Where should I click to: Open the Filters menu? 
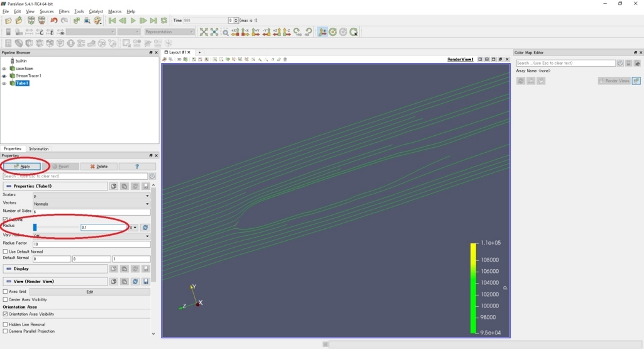pyautogui.click(x=64, y=11)
